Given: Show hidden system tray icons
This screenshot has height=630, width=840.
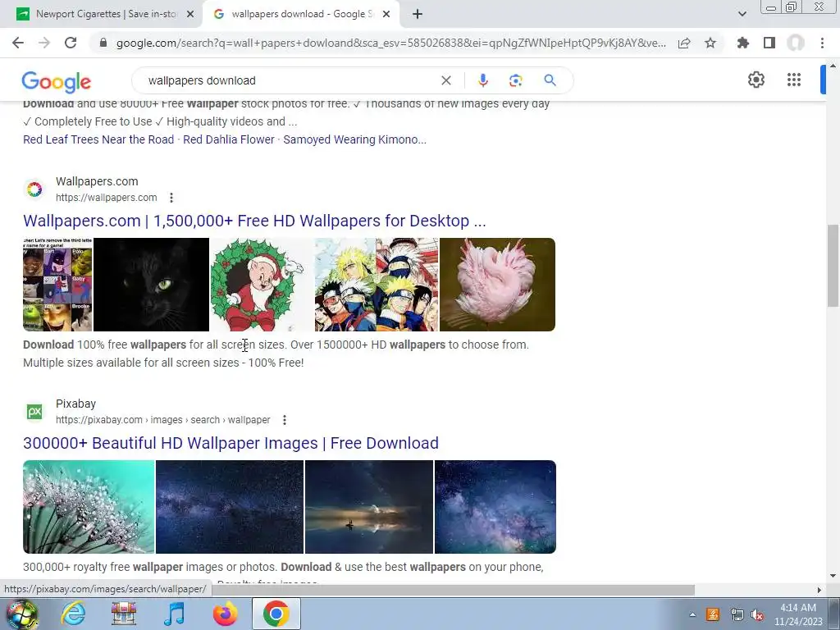Looking at the screenshot, I should [692, 615].
